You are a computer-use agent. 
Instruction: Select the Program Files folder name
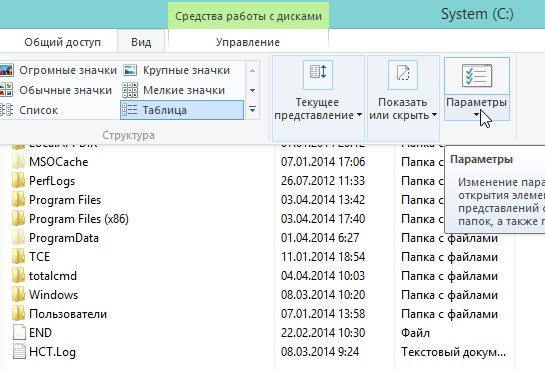65,200
